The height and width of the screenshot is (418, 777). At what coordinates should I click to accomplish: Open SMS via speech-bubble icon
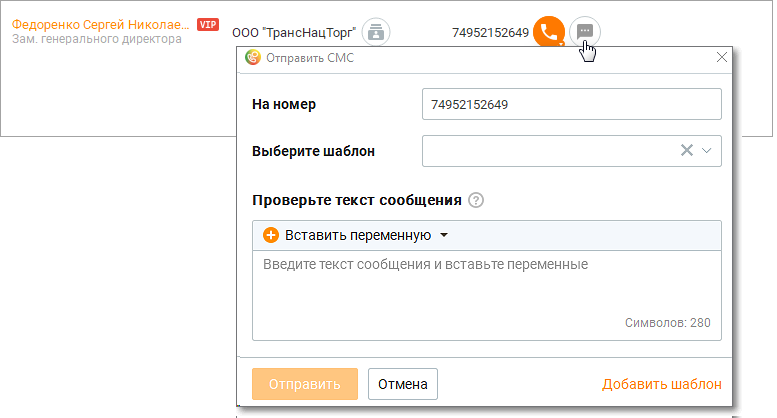click(585, 32)
